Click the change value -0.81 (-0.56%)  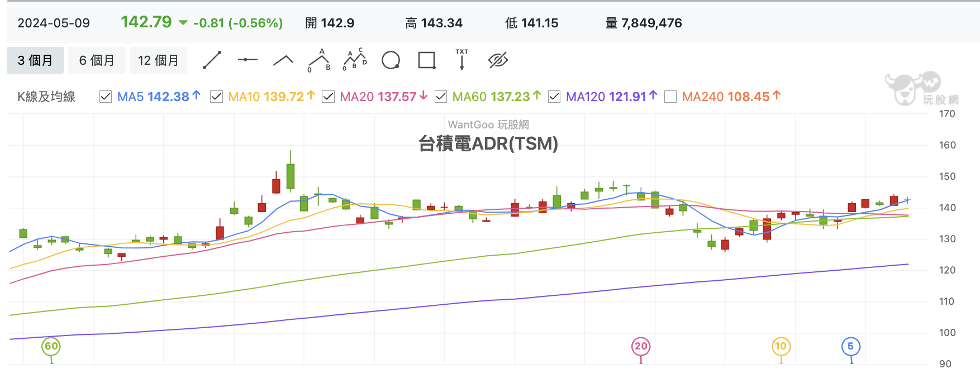click(x=238, y=23)
